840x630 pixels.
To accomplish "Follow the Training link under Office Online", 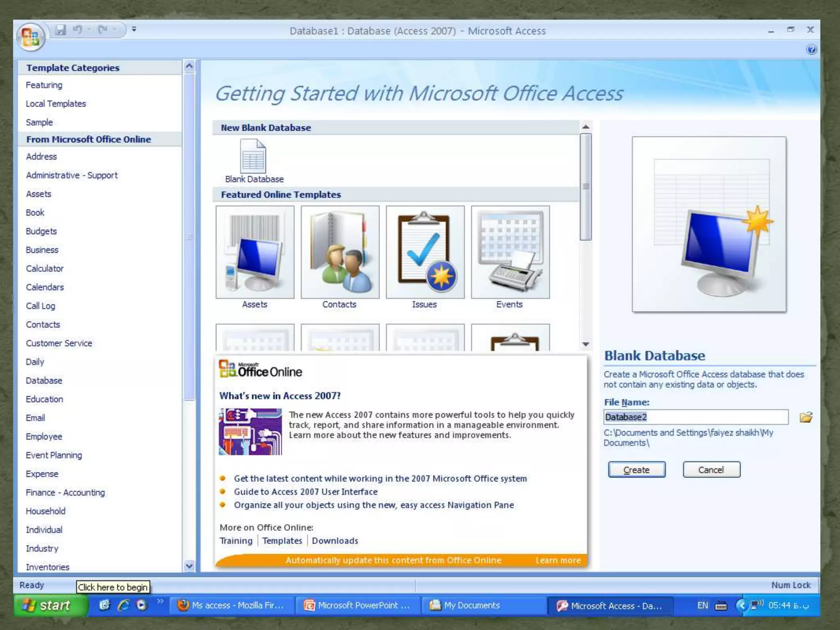I will click(x=236, y=541).
